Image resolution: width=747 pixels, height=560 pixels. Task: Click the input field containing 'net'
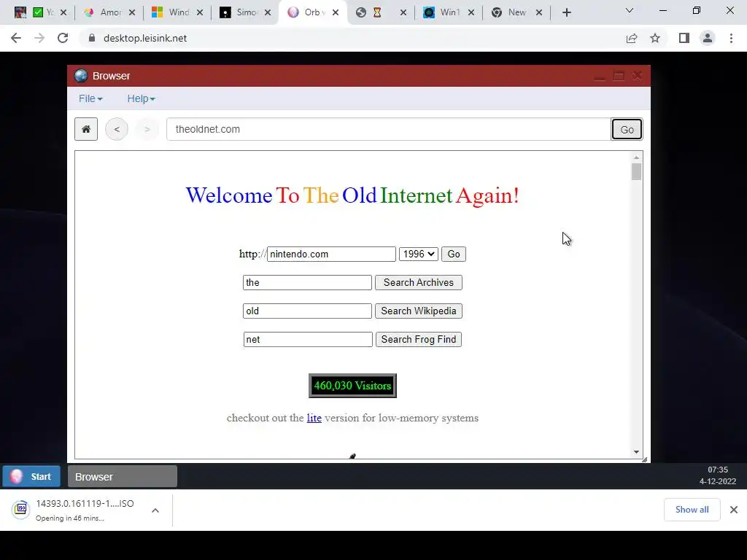308,340
